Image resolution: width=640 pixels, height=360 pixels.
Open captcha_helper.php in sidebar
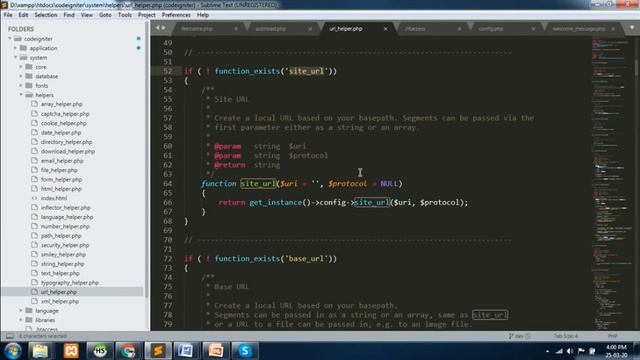(65, 114)
